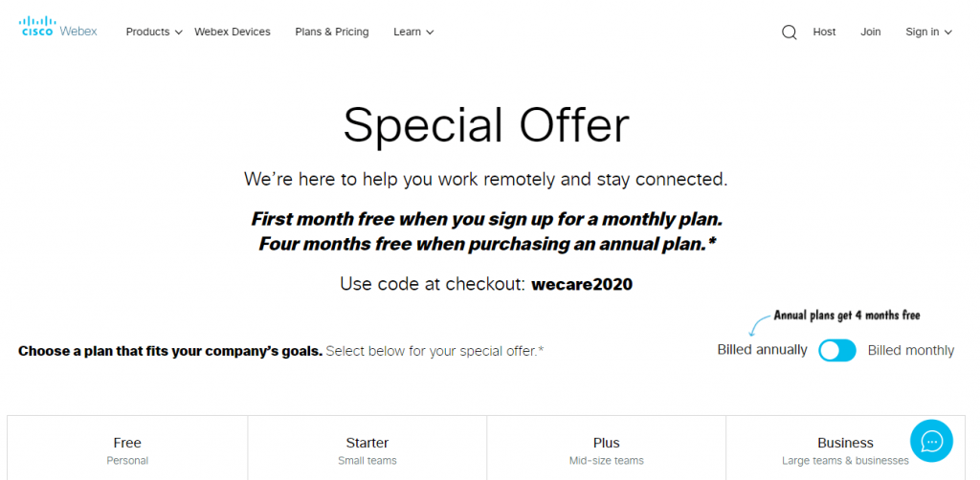
Task: Open the live chat bubble icon
Action: click(x=931, y=441)
